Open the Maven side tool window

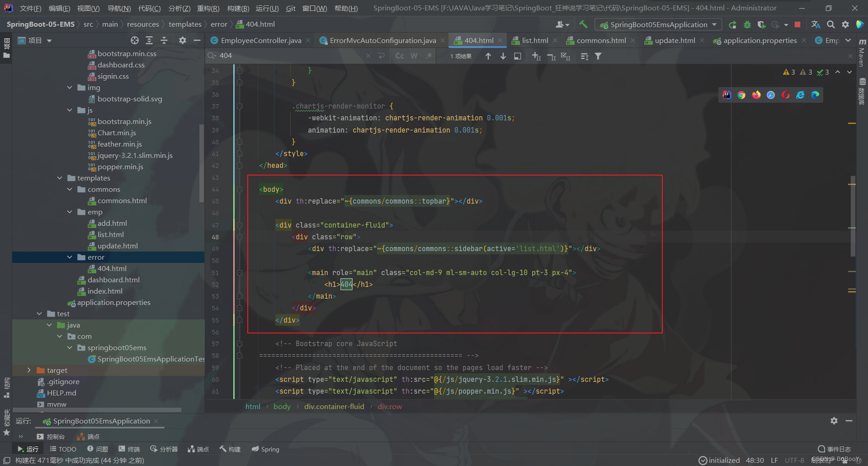862,52
